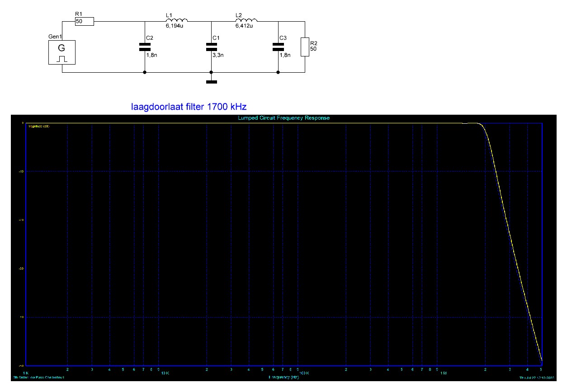The width and height of the screenshot is (567, 392).
Task: Click the 'laagdoorlaat filter 1700 kHz' heading
Action: click(x=189, y=108)
